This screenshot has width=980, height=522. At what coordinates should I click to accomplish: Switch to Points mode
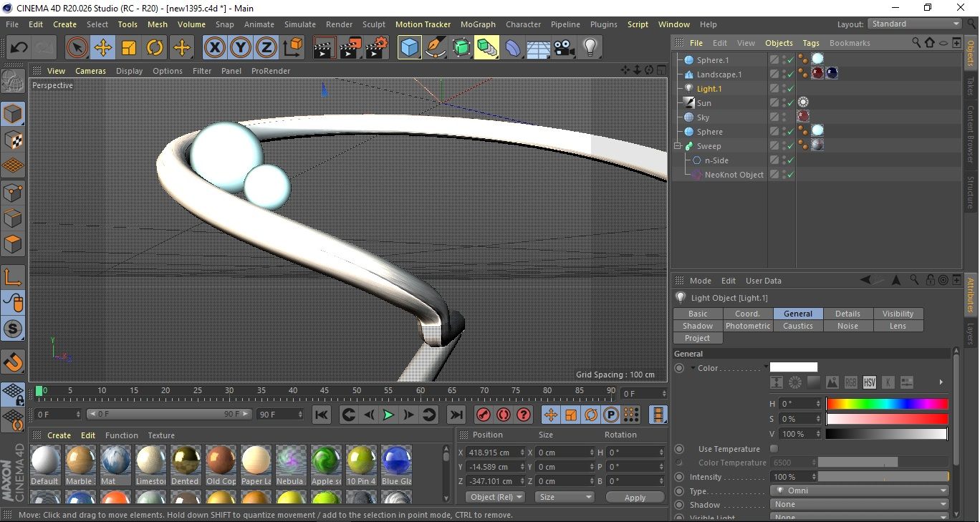tap(13, 192)
